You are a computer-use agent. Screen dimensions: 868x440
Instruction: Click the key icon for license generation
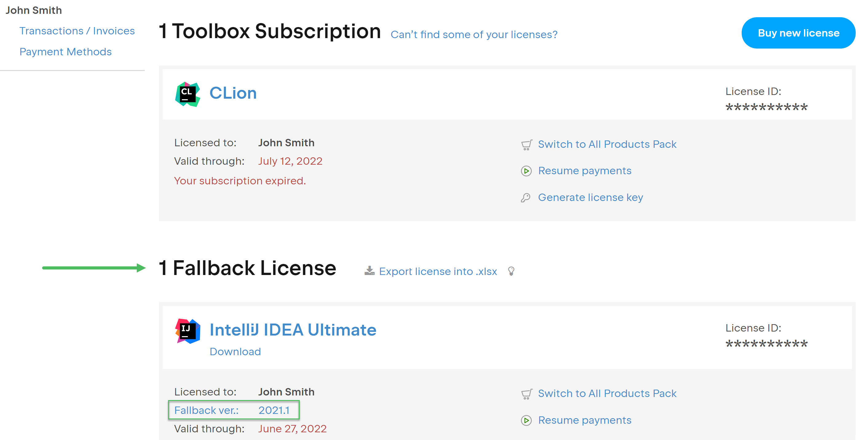(x=526, y=198)
